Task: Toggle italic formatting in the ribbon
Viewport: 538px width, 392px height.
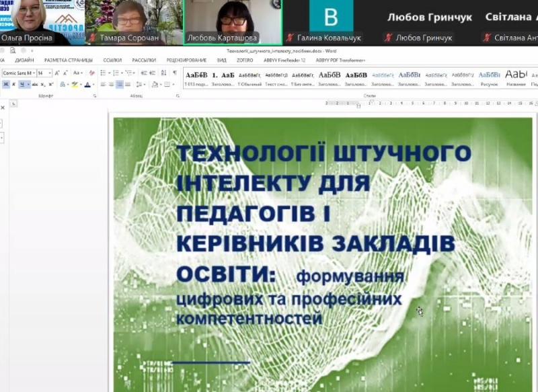Action: coord(13,84)
